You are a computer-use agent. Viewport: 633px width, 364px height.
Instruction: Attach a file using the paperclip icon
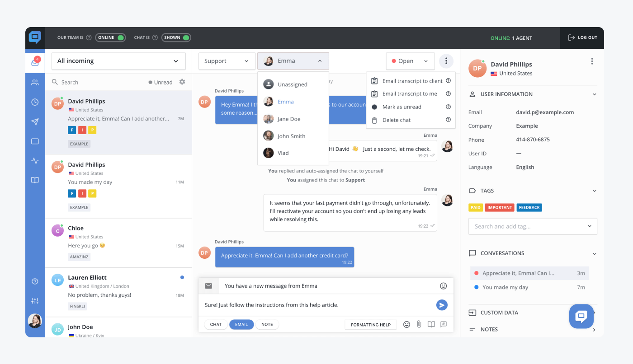[x=418, y=324]
